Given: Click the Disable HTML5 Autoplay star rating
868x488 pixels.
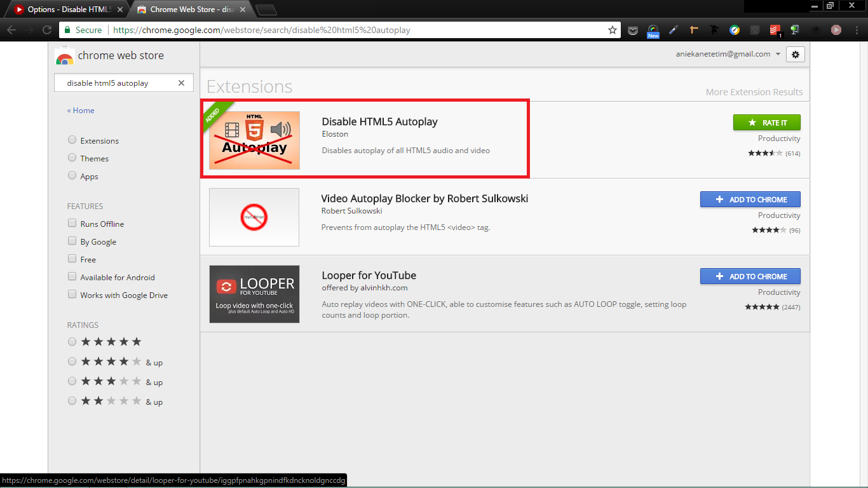Looking at the screenshot, I should coord(765,153).
